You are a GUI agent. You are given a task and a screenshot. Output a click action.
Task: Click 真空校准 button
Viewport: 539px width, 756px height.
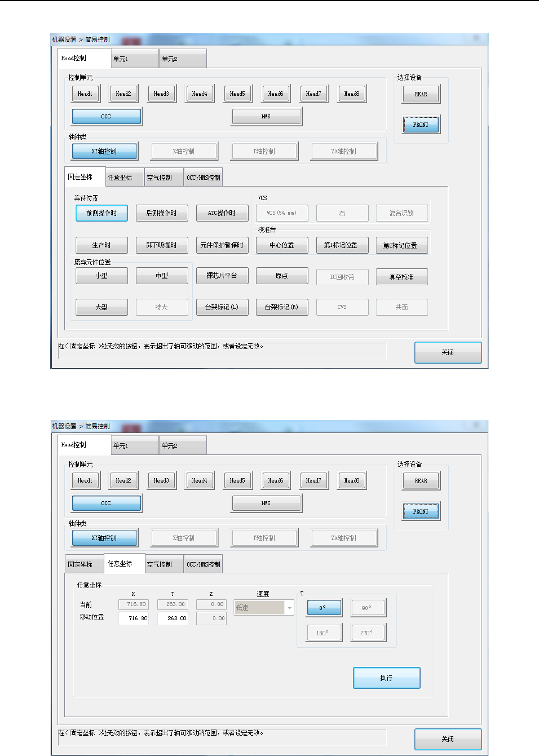(x=401, y=277)
